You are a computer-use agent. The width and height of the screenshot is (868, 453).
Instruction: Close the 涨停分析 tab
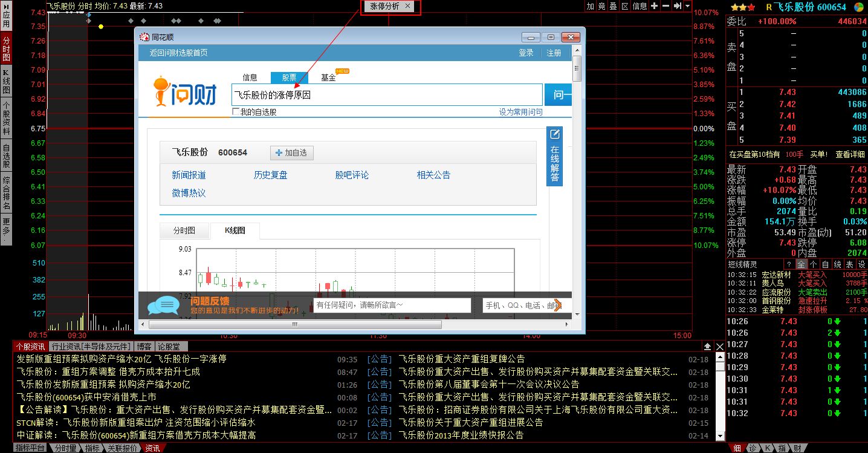(x=407, y=6)
